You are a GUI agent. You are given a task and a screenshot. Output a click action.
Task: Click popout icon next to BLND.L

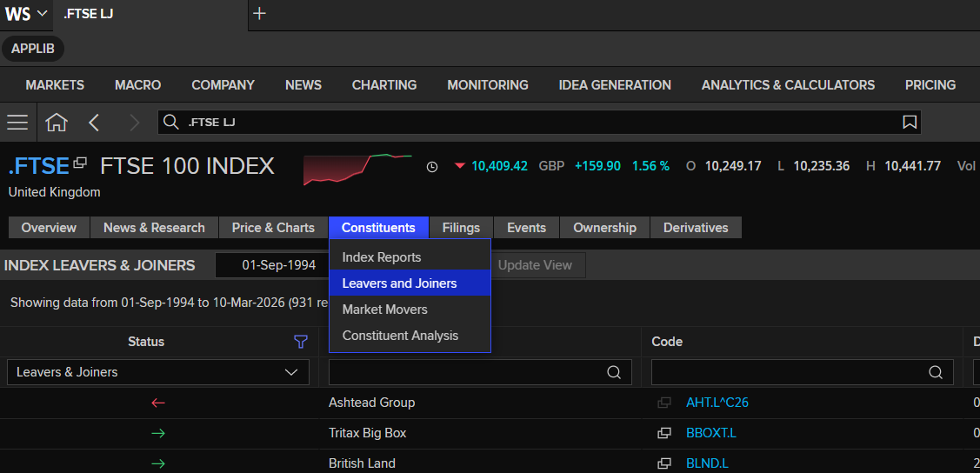pos(663,463)
